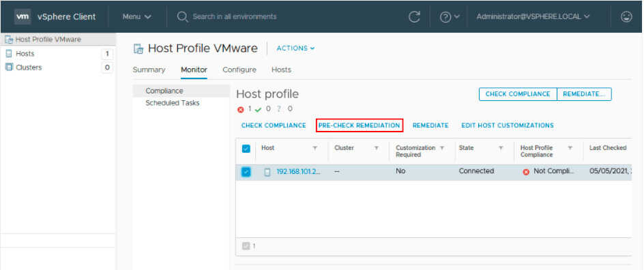The height and width of the screenshot is (270, 644).
Task: Click the Last Checked column header
Action: tap(608, 148)
